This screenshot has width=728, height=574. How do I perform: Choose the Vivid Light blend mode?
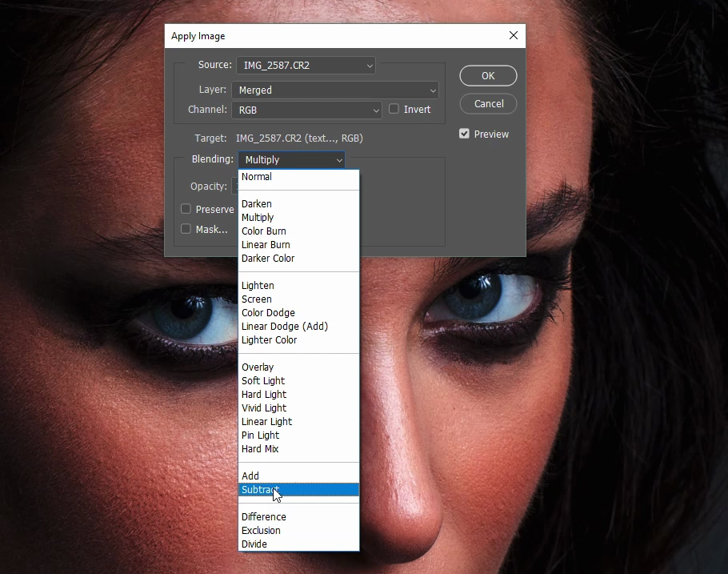coord(264,407)
